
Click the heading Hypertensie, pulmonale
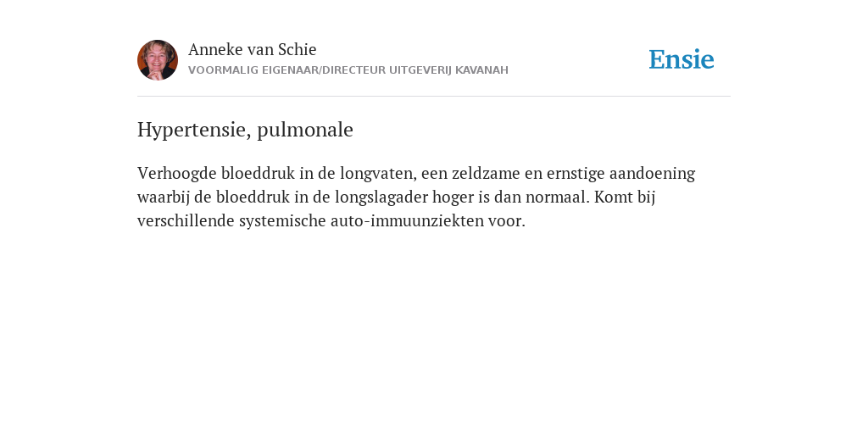pos(245,130)
